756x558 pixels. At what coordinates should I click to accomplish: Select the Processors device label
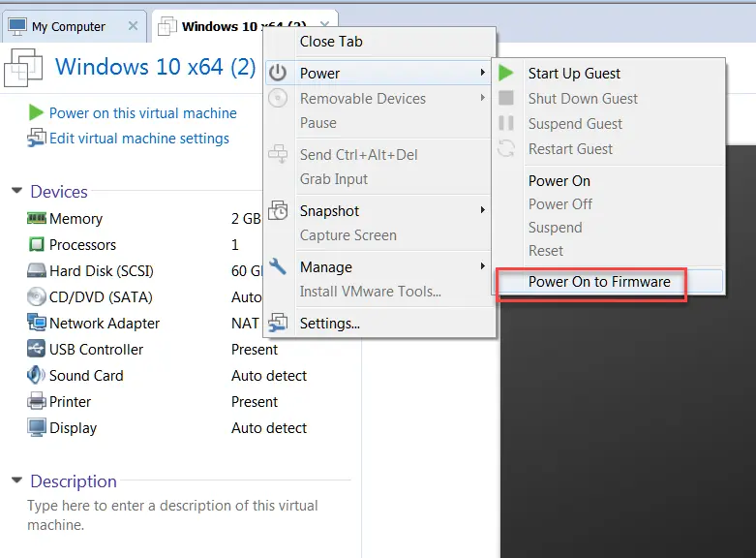click(82, 245)
